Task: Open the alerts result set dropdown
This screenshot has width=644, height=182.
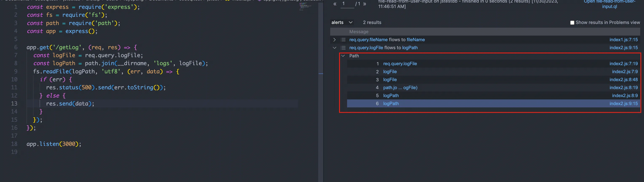Action: (342, 22)
